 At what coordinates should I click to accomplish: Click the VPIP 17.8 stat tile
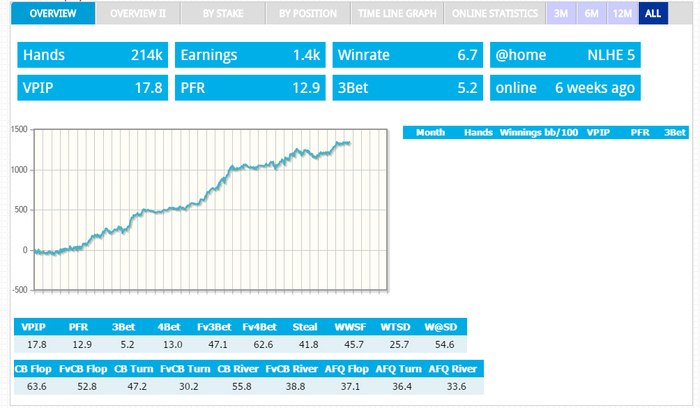(92, 87)
